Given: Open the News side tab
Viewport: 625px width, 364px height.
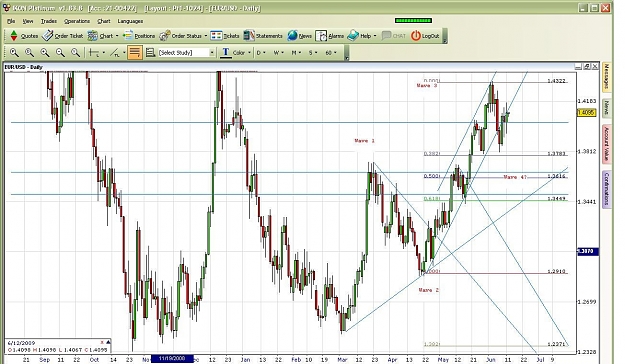Looking at the screenshot, I should (x=606, y=108).
